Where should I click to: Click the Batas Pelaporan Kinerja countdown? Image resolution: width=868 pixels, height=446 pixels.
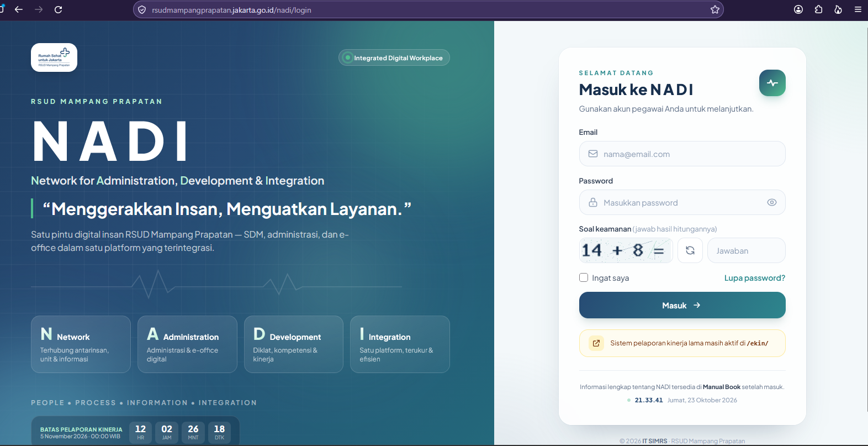tap(135, 431)
